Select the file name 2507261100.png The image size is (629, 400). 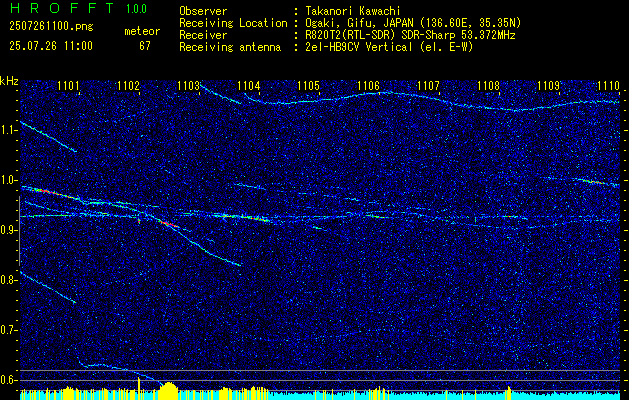tap(51, 27)
